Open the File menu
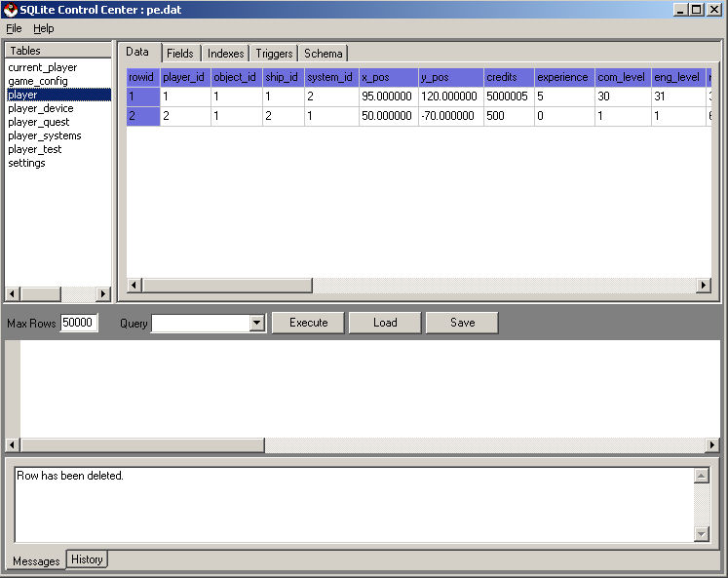Viewport: 728px width, 578px height. [x=14, y=28]
